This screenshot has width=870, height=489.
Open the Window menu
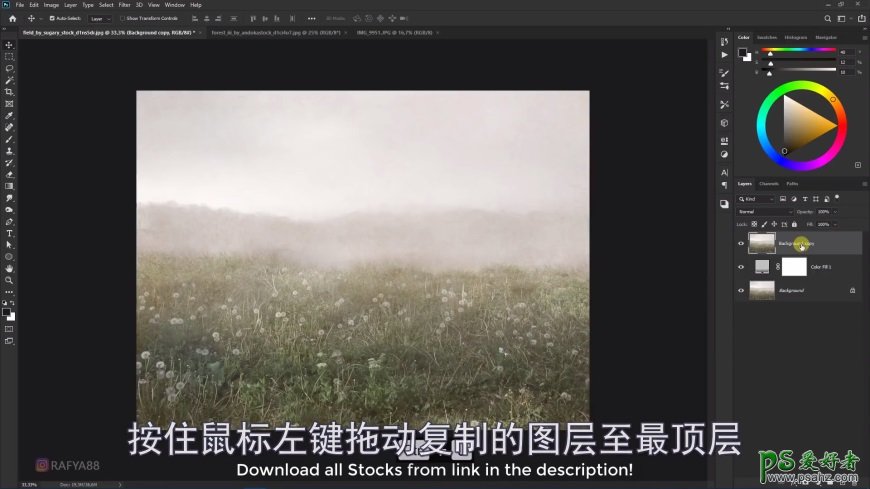pos(175,5)
